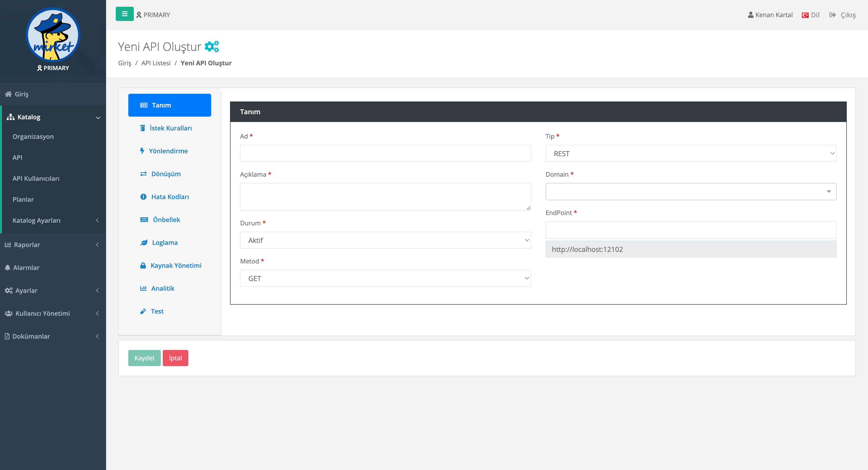Screen dimensions: 868x470
Task: Click the Önbellek memory icon
Action: tap(144, 220)
